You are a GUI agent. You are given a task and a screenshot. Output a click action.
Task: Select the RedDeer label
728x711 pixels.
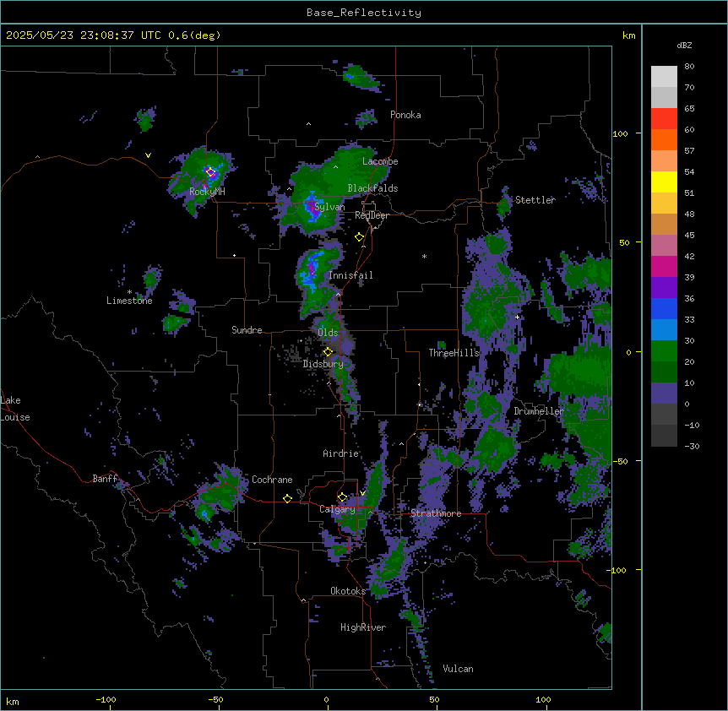(372, 215)
